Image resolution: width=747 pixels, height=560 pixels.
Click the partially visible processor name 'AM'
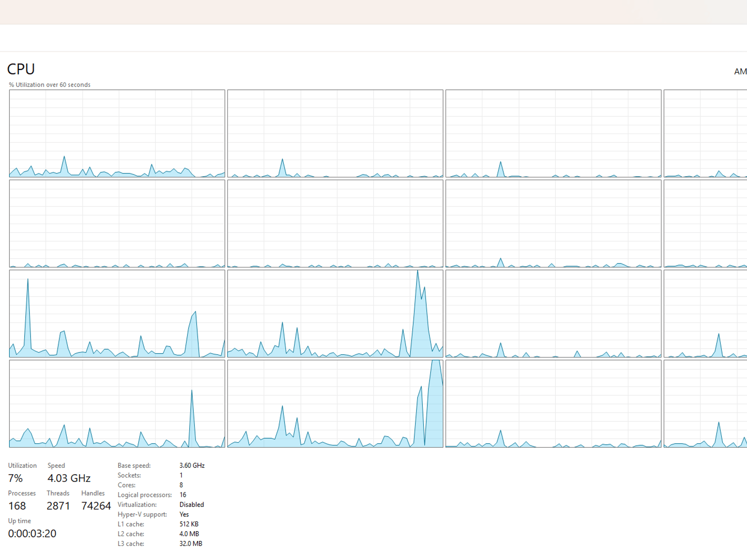pyautogui.click(x=740, y=71)
